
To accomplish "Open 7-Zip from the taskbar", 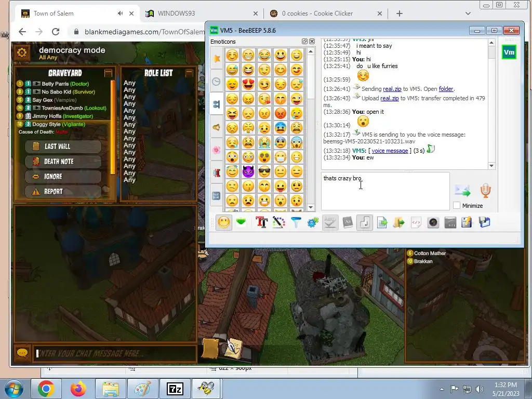I will pyautogui.click(x=175, y=389).
